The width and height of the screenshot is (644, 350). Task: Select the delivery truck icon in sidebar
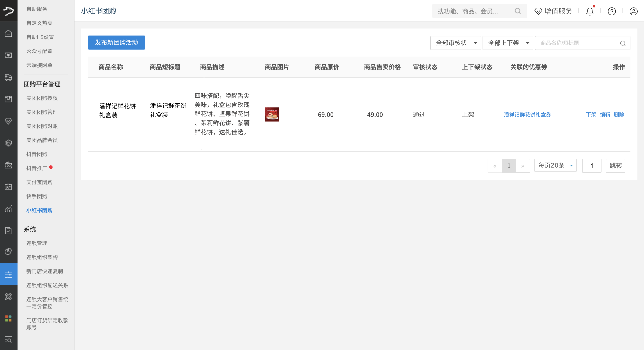9,77
